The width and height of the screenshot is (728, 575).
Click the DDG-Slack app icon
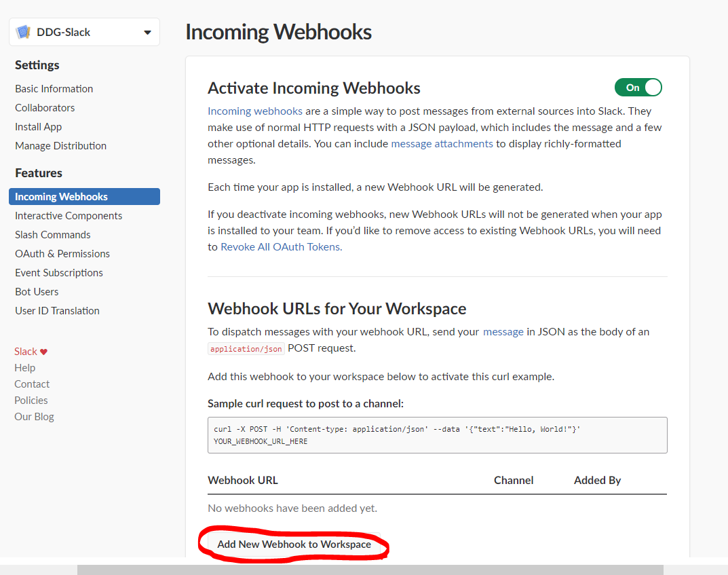coord(23,32)
